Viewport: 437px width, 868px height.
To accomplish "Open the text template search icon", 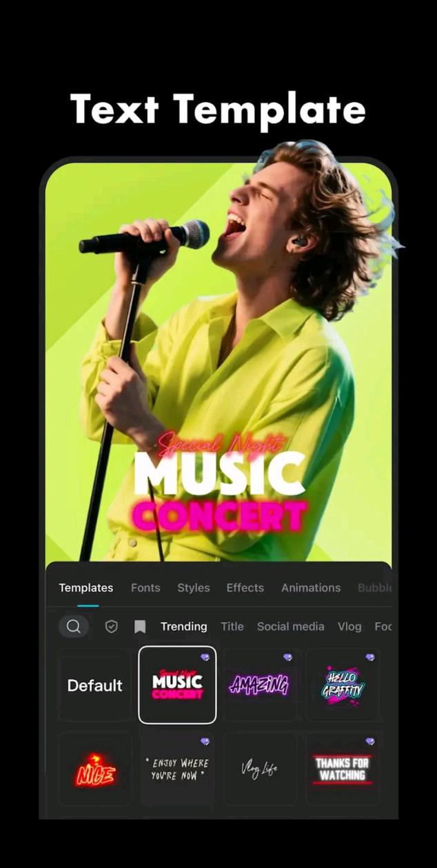I will coord(74,626).
